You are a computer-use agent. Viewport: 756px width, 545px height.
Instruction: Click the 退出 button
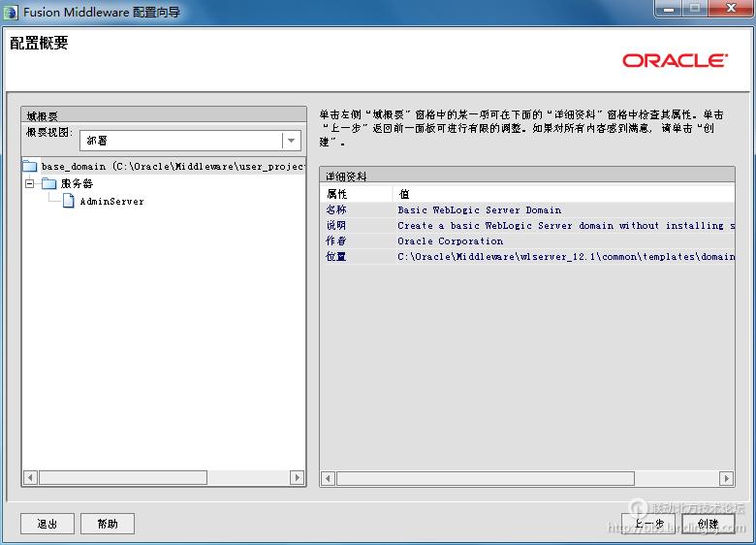(x=47, y=524)
